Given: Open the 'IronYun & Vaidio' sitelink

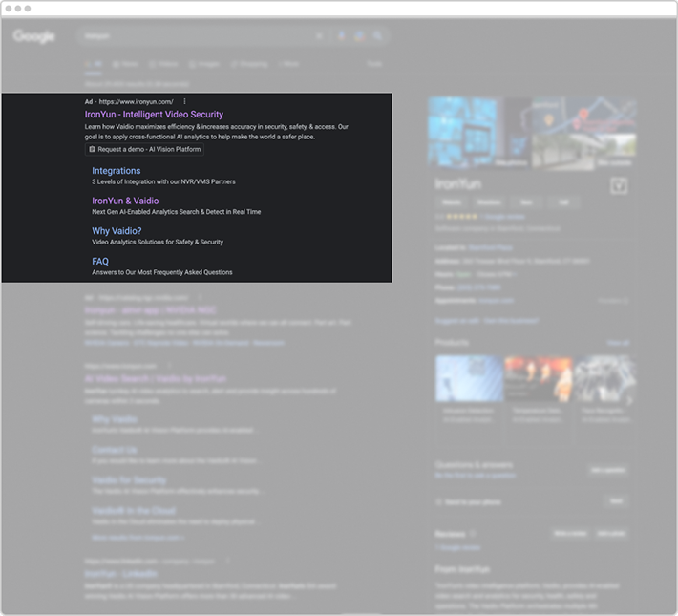Looking at the screenshot, I should (125, 201).
